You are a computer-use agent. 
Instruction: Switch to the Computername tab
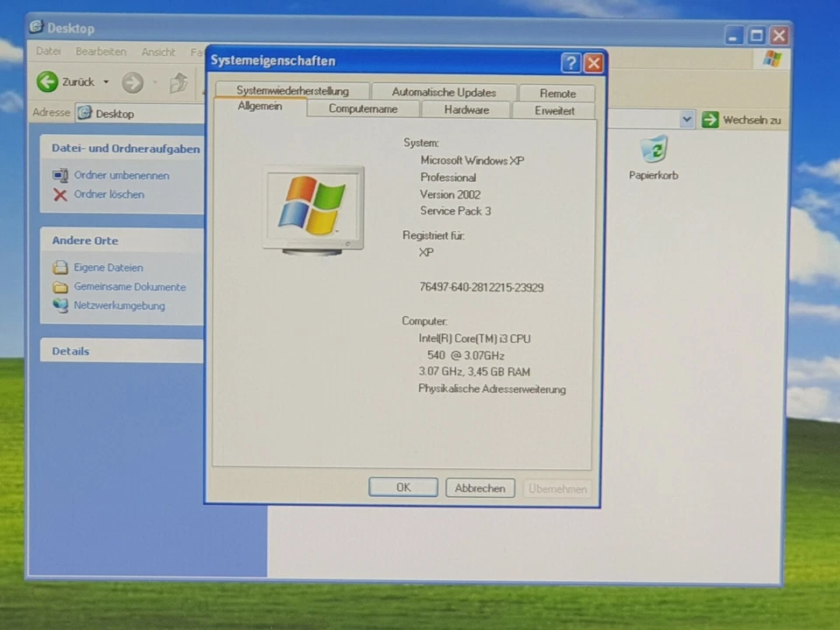pos(362,108)
